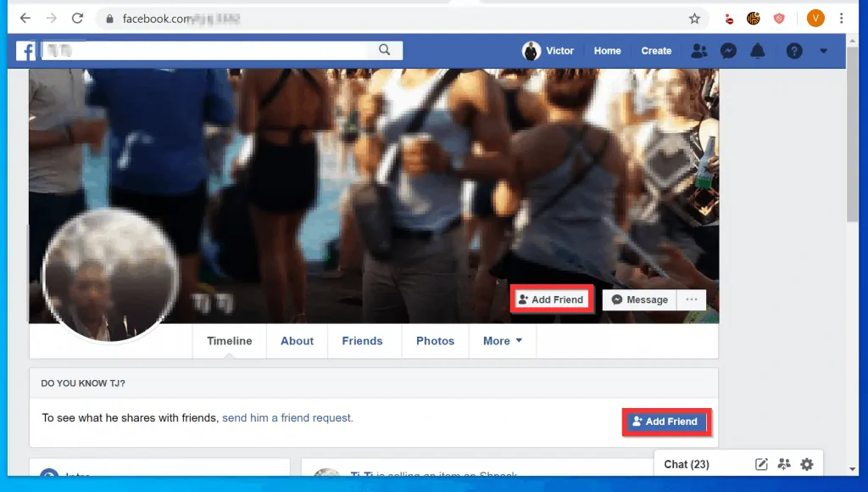Click the circular profile picture
Image resolution: width=868 pixels, height=492 pixels.
tap(110, 276)
